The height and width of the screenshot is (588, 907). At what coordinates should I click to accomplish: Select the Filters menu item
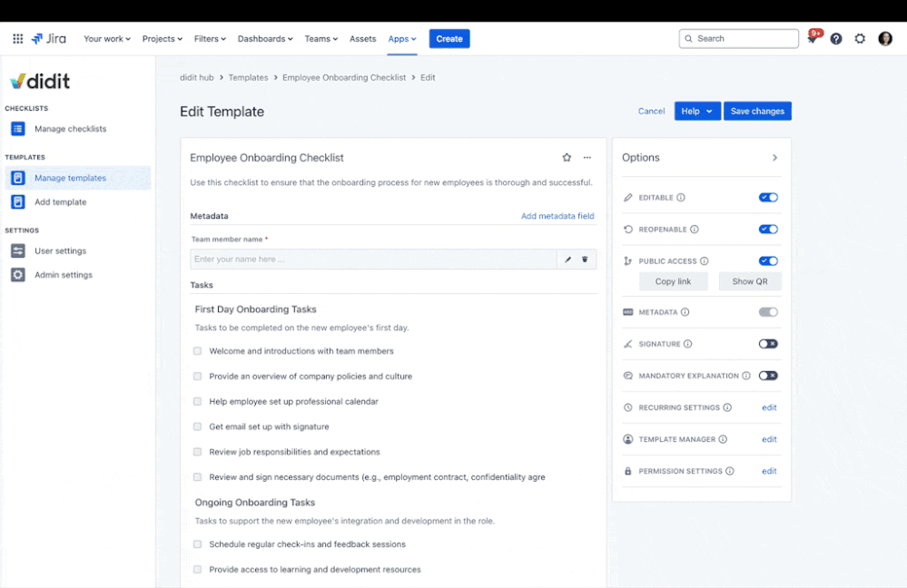click(210, 38)
